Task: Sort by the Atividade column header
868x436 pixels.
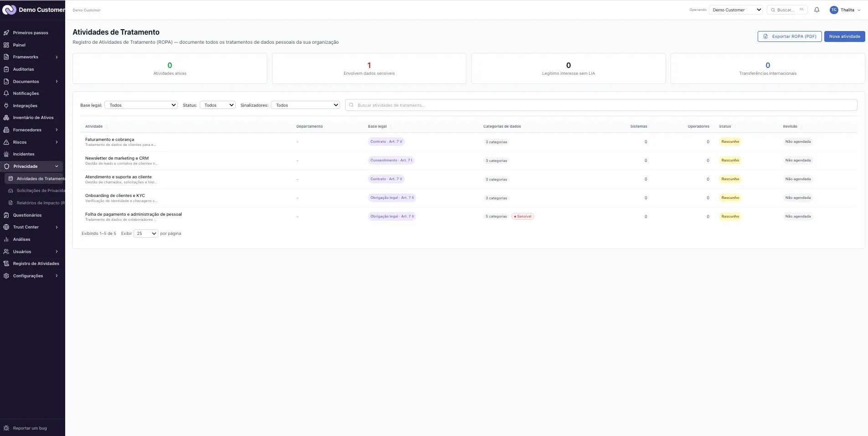Action: coord(94,126)
